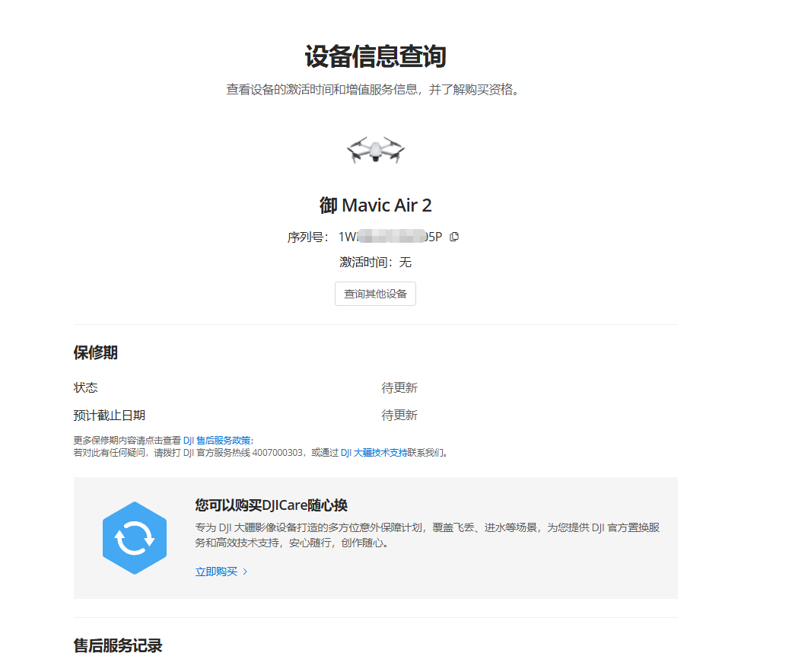Image resolution: width=792 pixels, height=672 pixels.
Task: Click the 保修期 section heading
Action: tap(95, 352)
